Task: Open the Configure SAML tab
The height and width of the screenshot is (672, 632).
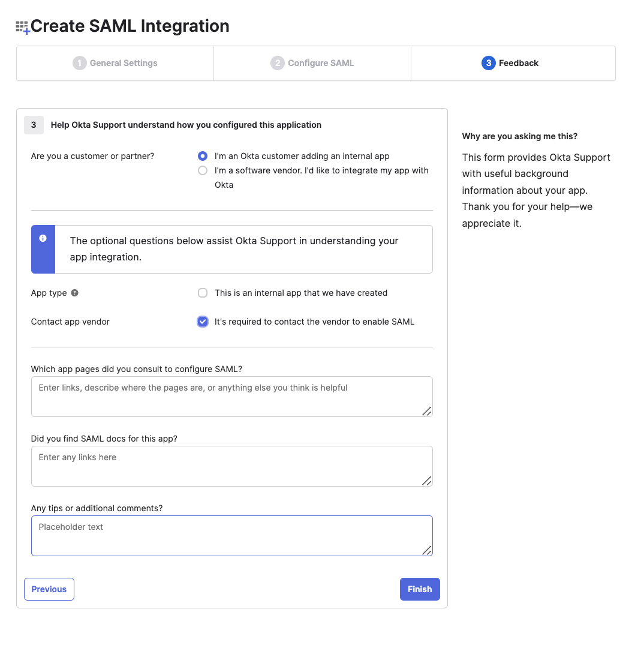Action: click(312, 62)
